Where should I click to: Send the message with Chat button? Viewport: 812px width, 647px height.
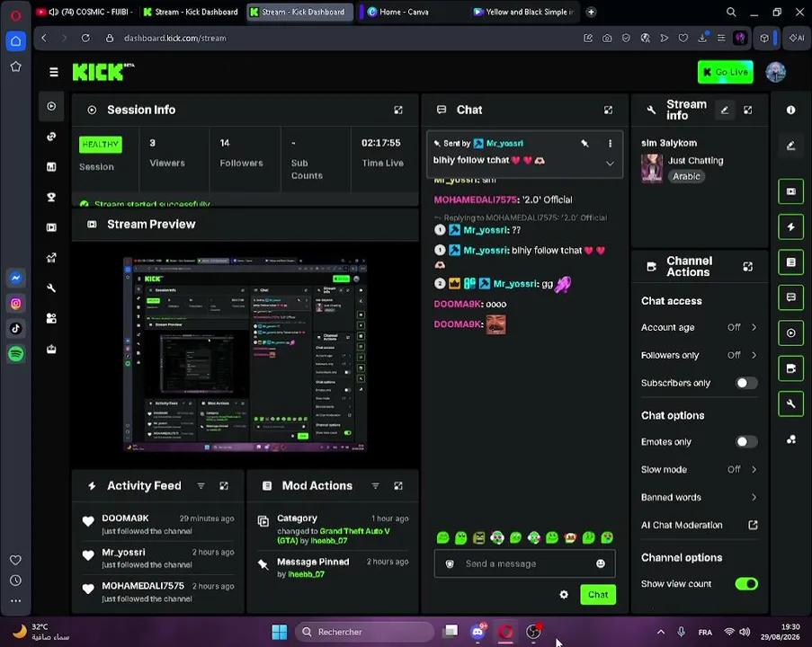coord(598,595)
